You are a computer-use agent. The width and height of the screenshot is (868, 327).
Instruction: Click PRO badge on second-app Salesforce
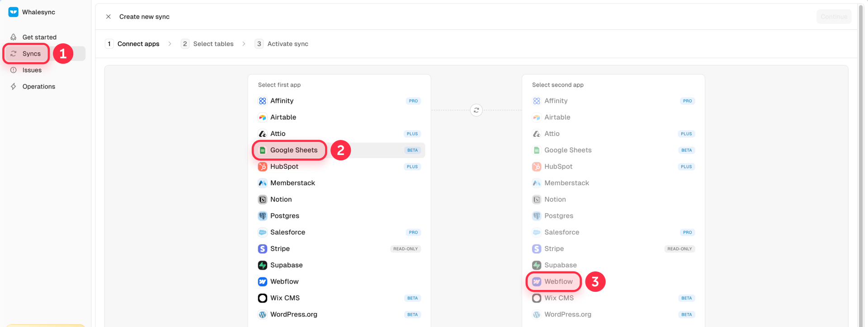click(x=687, y=232)
